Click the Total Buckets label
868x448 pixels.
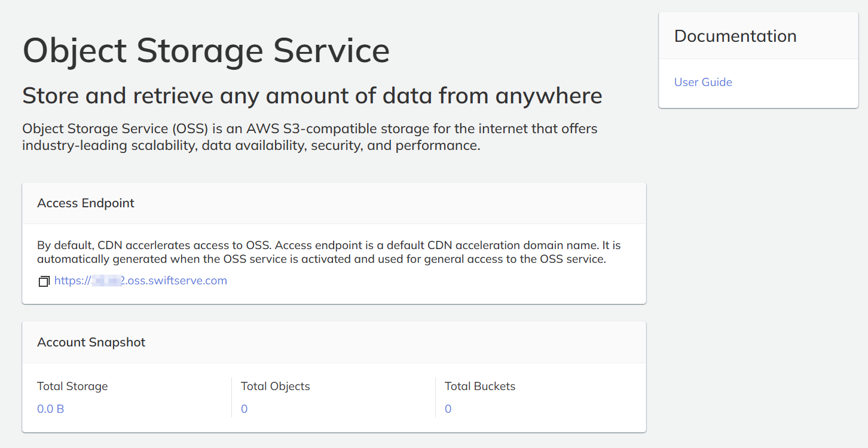pos(479,386)
